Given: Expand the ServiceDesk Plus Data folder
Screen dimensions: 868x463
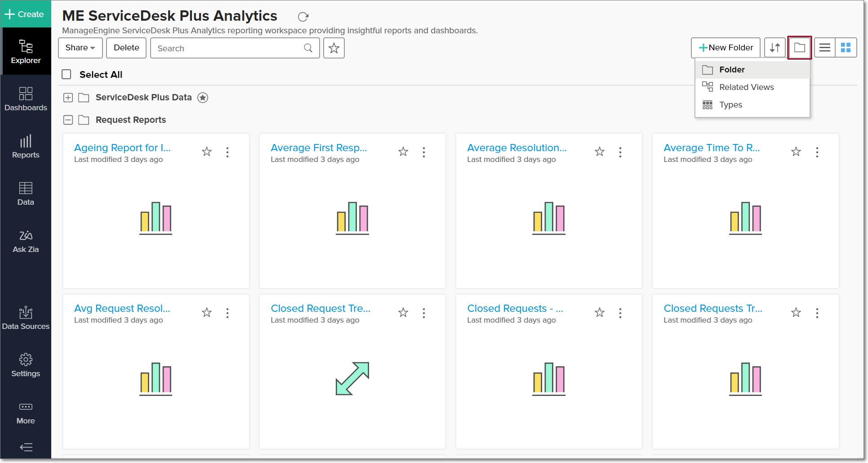Looking at the screenshot, I should click(68, 98).
